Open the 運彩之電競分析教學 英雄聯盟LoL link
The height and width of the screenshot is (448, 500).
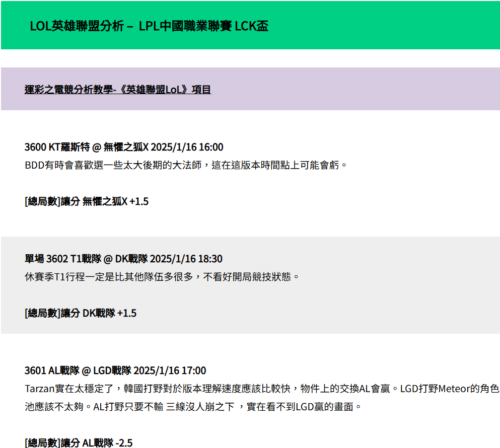(x=118, y=90)
